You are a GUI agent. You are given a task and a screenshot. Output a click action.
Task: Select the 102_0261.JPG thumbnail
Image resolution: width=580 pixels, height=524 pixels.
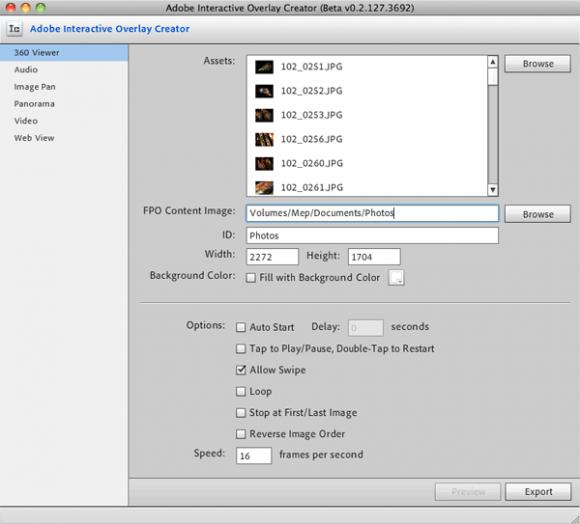click(x=264, y=187)
